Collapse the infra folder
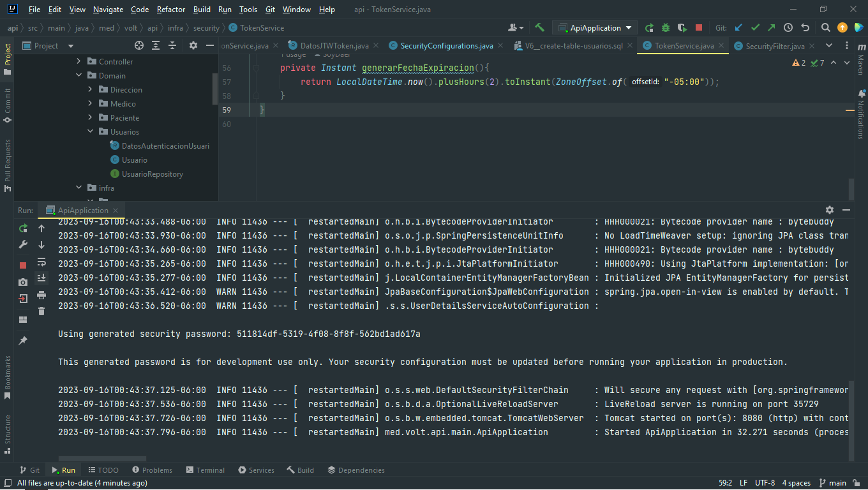 [x=79, y=188]
